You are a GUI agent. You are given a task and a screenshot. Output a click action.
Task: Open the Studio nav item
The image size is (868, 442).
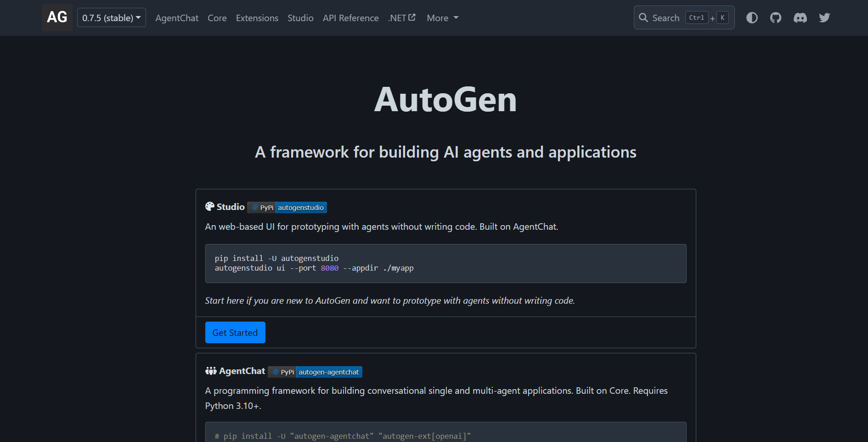(300, 18)
